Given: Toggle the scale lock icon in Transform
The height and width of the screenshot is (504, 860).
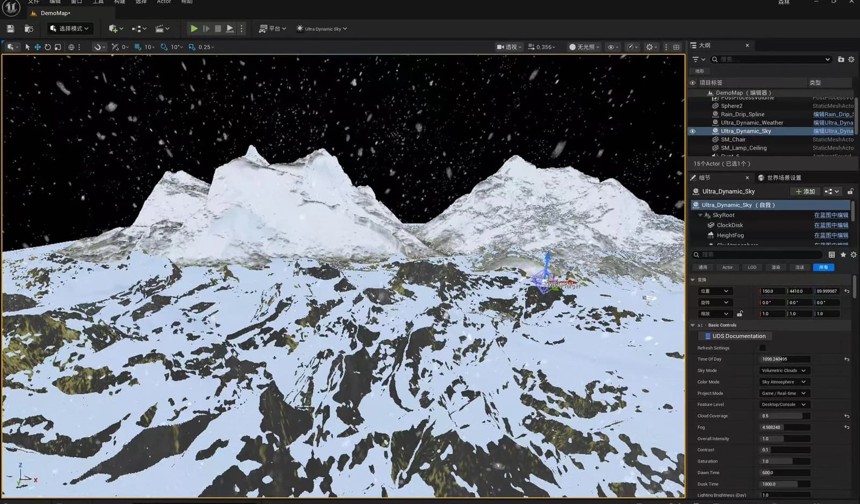Looking at the screenshot, I should coord(740,314).
